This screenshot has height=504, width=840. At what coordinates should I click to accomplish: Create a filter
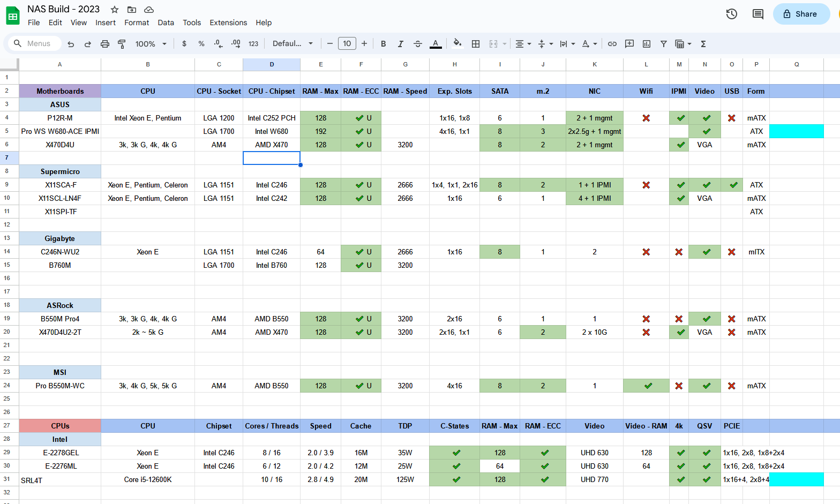point(664,44)
